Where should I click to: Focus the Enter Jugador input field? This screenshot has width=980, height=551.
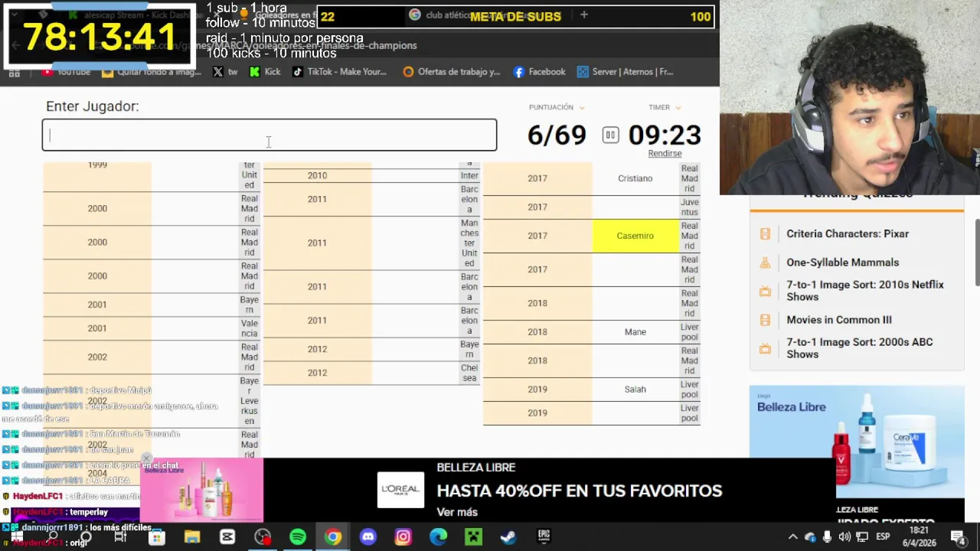(x=269, y=135)
